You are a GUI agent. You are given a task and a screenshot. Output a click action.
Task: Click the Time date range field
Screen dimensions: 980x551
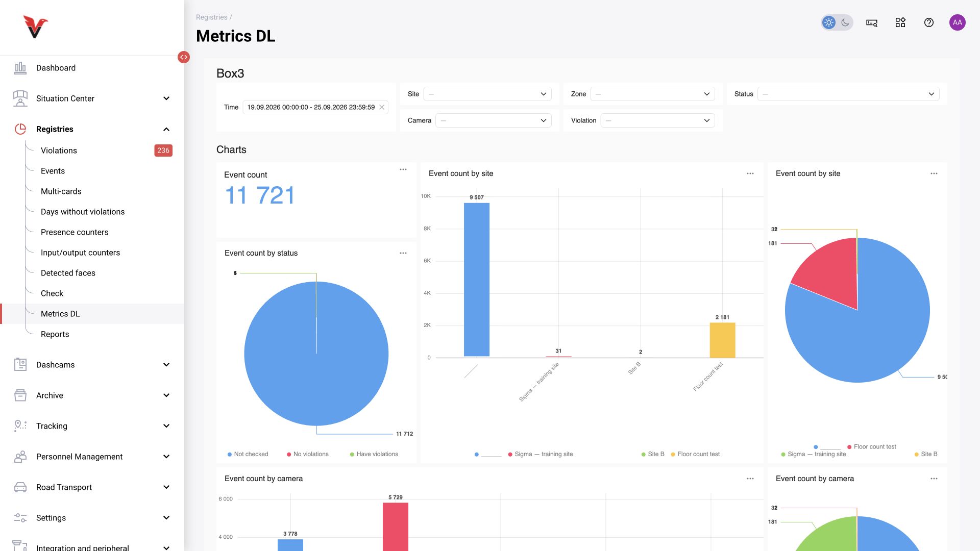click(315, 107)
